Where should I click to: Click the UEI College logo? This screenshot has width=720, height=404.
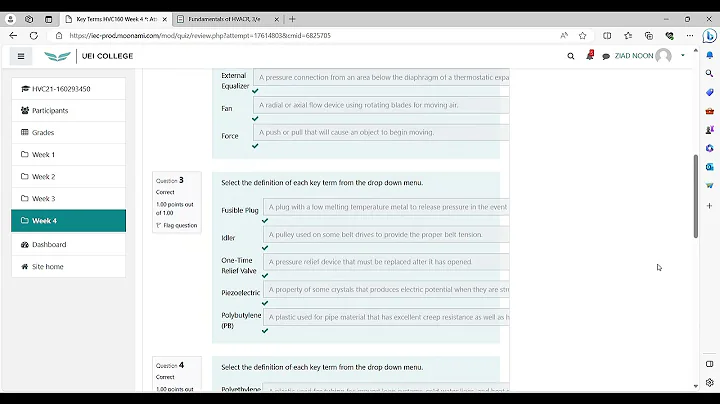tap(89, 56)
